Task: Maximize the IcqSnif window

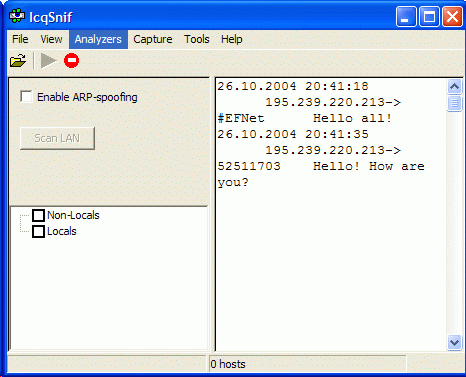Action: tap(429, 16)
